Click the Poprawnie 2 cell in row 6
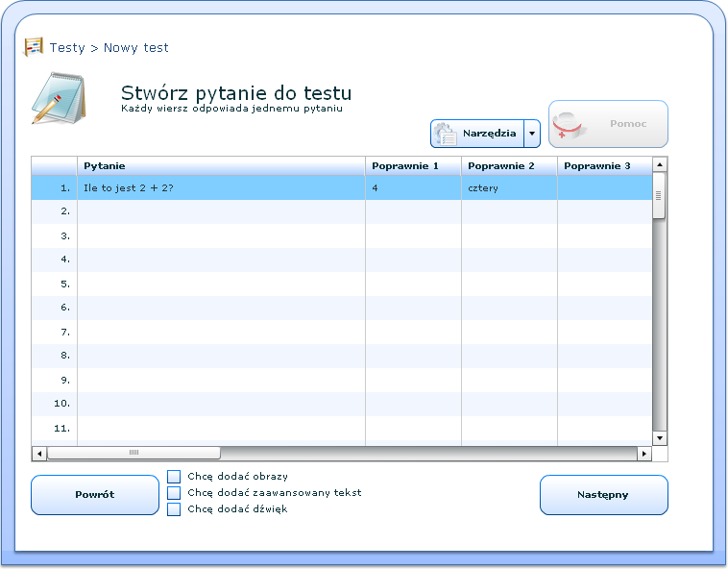Screen dimensions: 728x569 [x=509, y=308]
